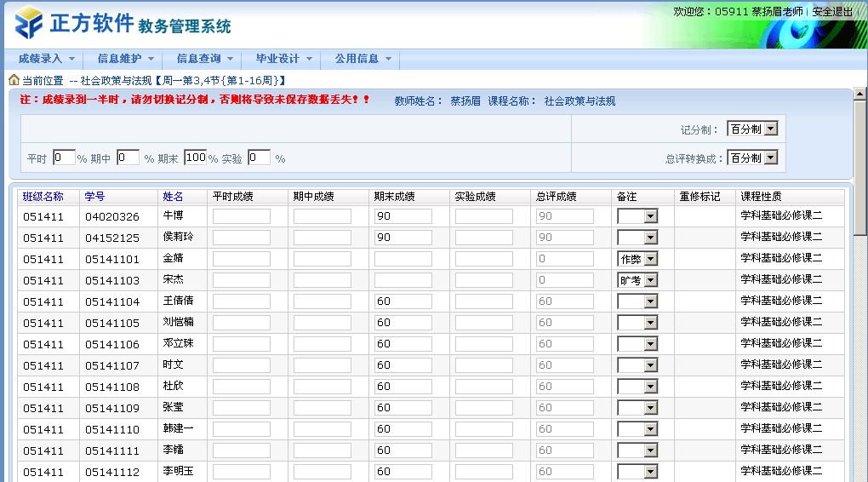The image size is (868, 482).
Task: Click the 重修标记 column header
Action: click(700, 196)
